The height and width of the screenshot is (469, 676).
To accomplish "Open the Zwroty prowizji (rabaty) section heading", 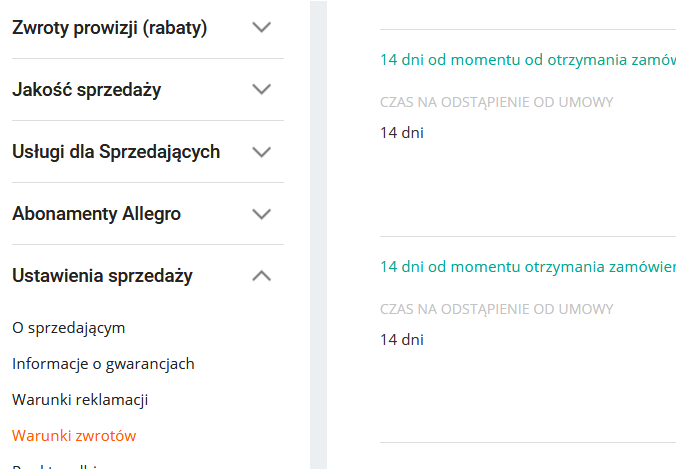I will (x=110, y=28).
